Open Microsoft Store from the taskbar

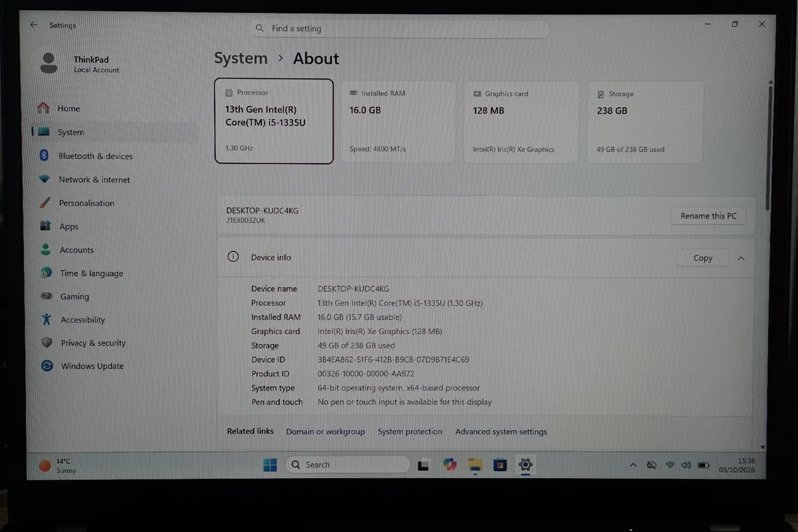pyautogui.click(x=500, y=465)
